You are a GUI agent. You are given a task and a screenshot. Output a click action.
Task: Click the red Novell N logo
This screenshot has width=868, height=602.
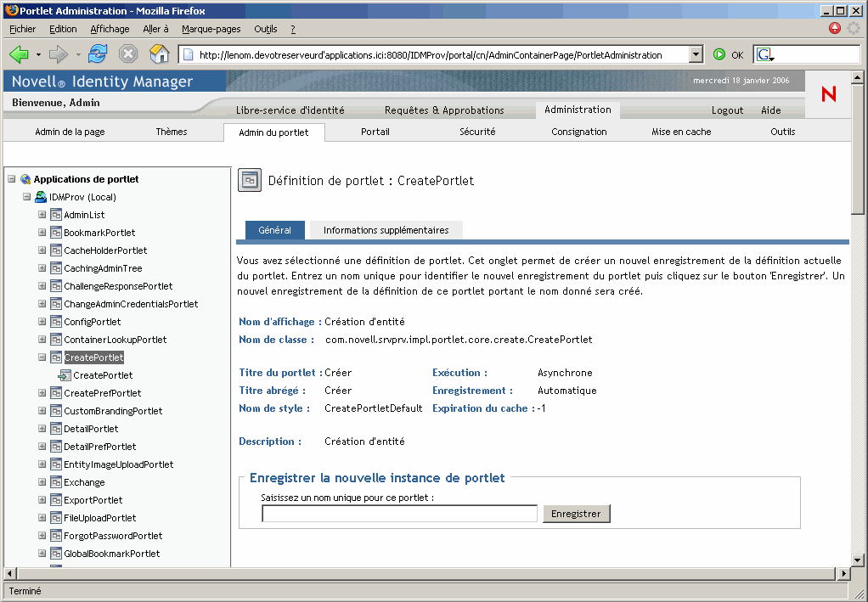pyautogui.click(x=829, y=94)
